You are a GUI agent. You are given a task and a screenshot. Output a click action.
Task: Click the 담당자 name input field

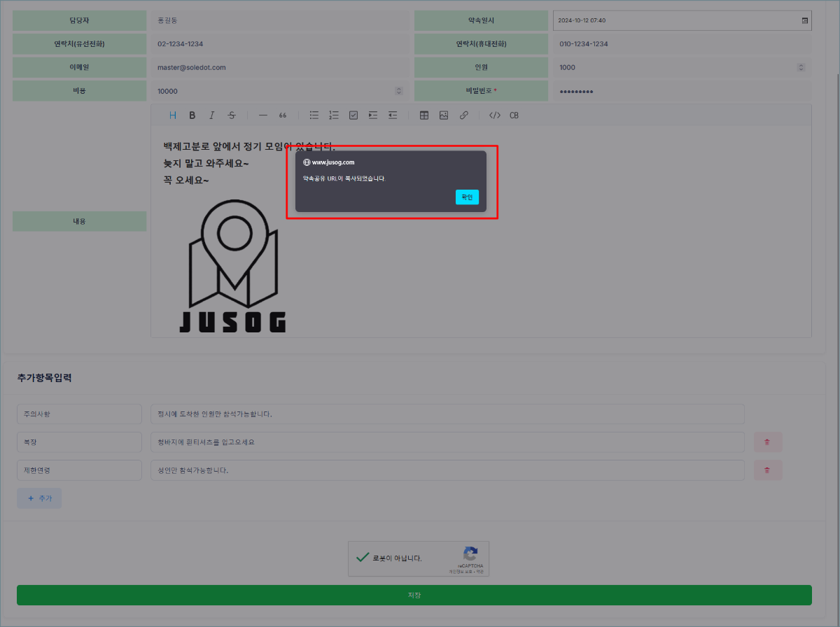tap(280, 20)
